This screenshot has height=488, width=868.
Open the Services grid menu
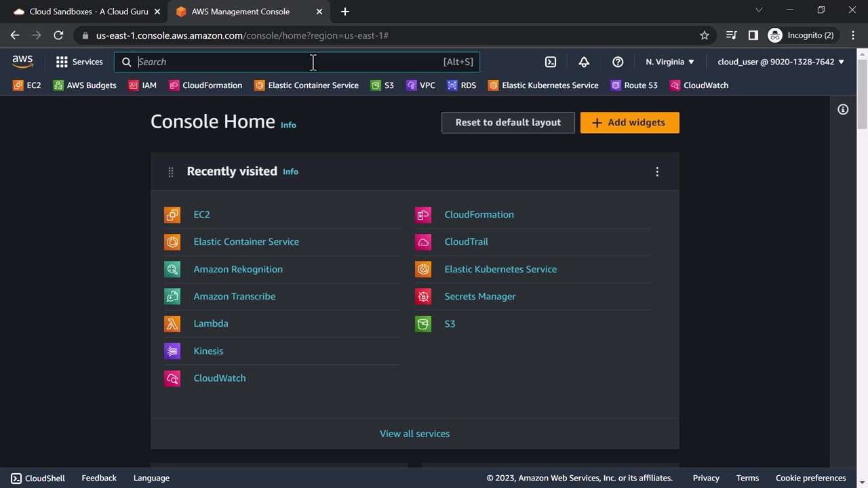click(79, 62)
